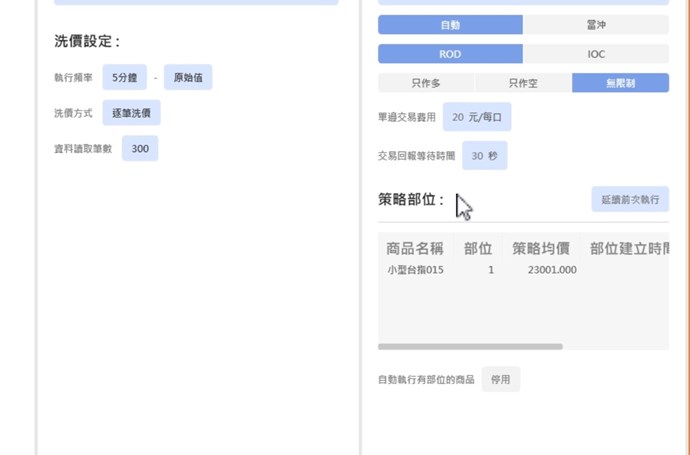Select the 自動 order mode option
The width and height of the screenshot is (690, 455).
[x=450, y=25]
